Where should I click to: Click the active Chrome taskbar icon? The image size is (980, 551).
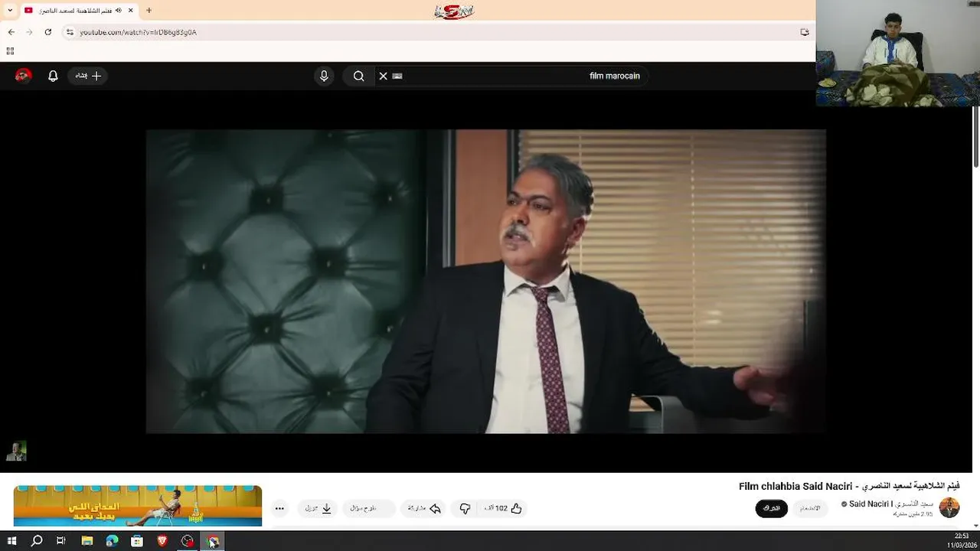(213, 541)
